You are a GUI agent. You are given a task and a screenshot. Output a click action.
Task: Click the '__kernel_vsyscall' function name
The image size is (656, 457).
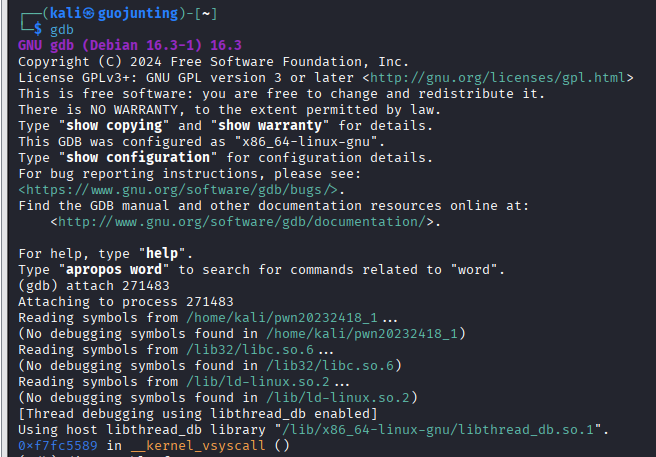[x=198, y=446]
